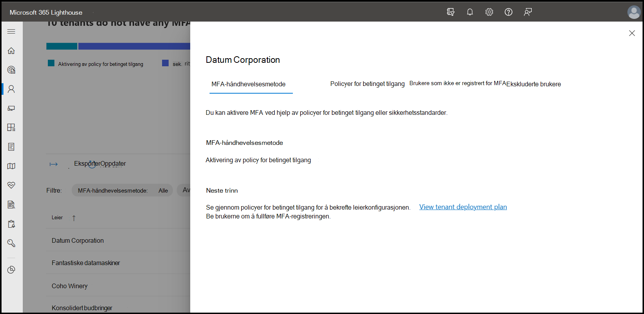644x314 pixels.
Task: Open the settings gear in the top bar
Action: pos(489,12)
